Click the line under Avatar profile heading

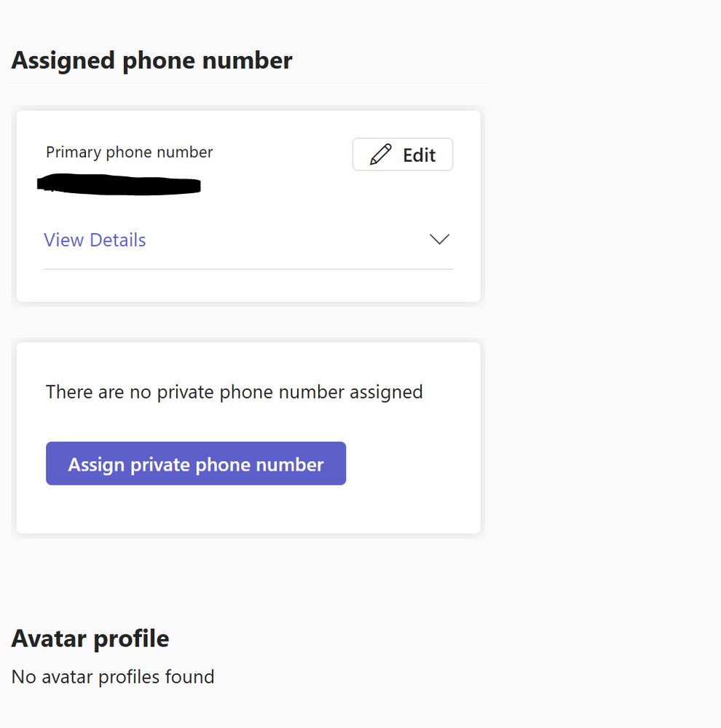248,662
